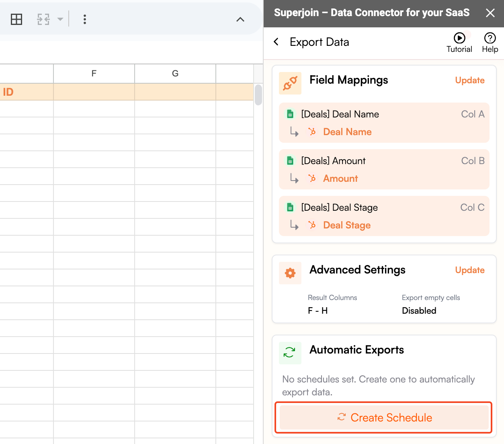Click the Export empty cells value Disabled
Image resolution: width=504 pixels, height=444 pixels.
(x=419, y=310)
